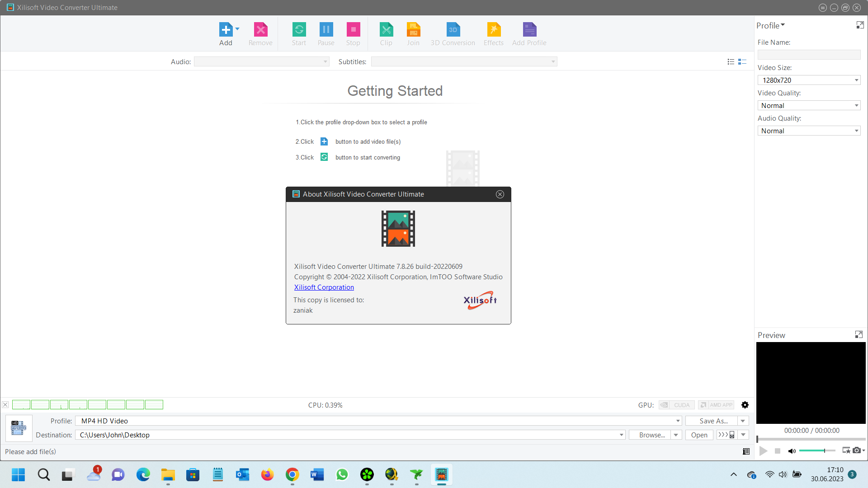Open Windows Start menu
The width and height of the screenshot is (868, 488).
pos(19,475)
